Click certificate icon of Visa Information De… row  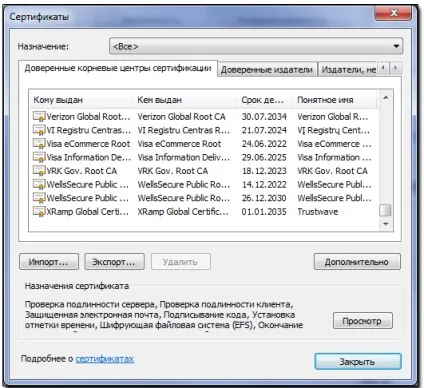click(39, 157)
